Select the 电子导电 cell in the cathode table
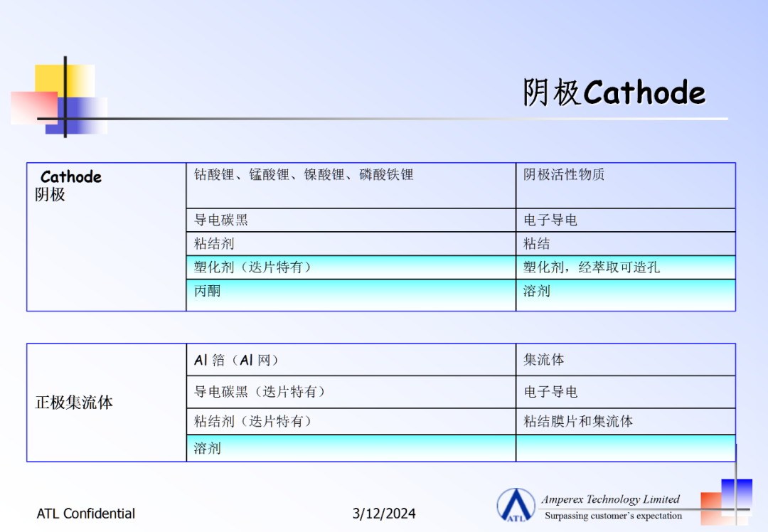Screen dimensions: 768x532 tap(626, 220)
